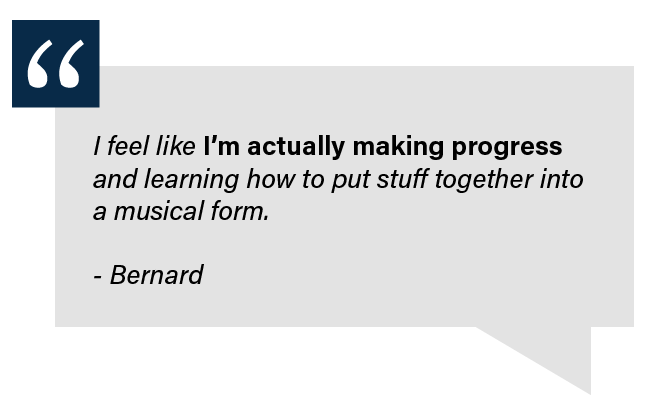Click the italic words "I feel like"
This screenshot has width=647, height=420.
pyautogui.click(x=144, y=146)
